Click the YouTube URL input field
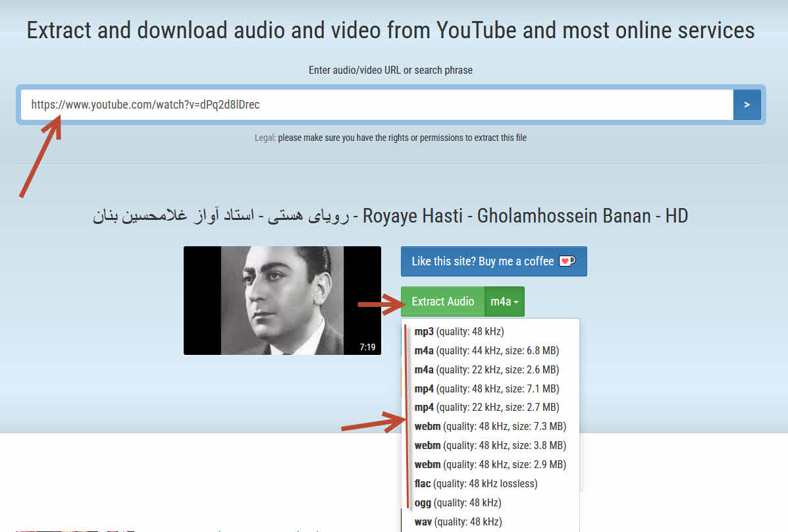Image resolution: width=788 pixels, height=532 pixels. pyautogui.click(x=377, y=105)
